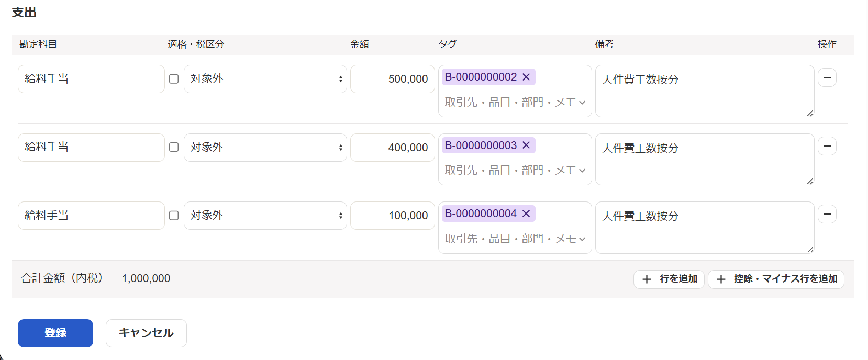The image size is (868, 360).
Task: Click 人件費工数按分 remarks box in B-0000000003 row
Action: (x=705, y=160)
